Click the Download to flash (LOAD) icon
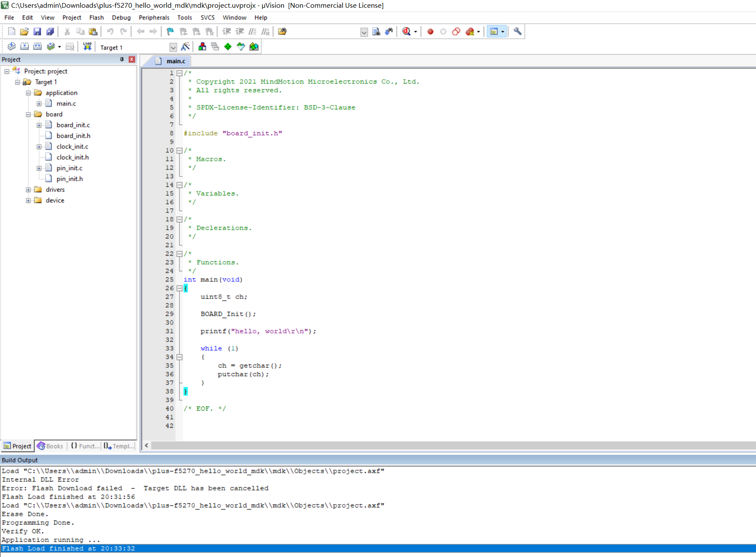 (87, 46)
